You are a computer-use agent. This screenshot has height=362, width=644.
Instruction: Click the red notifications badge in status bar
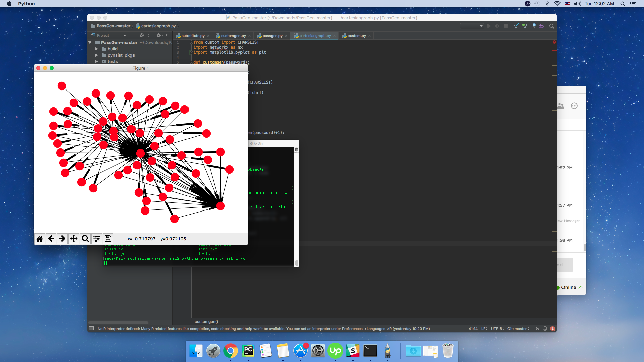point(553,329)
